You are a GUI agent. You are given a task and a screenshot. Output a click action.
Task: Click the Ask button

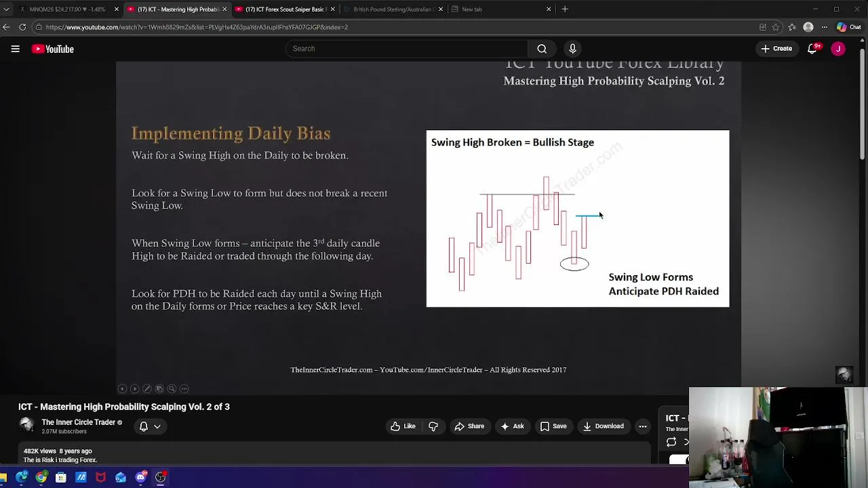[x=512, y=426]
